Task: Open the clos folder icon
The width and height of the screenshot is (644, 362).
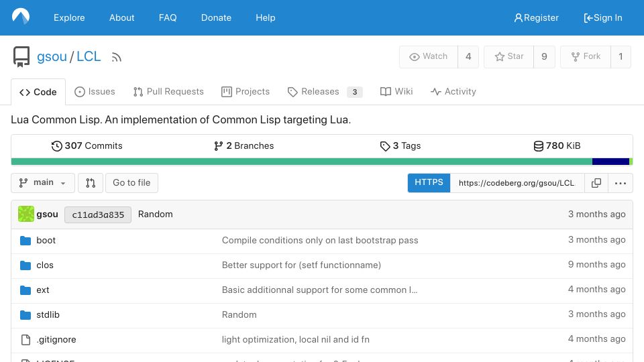Action: click(25, 265)
